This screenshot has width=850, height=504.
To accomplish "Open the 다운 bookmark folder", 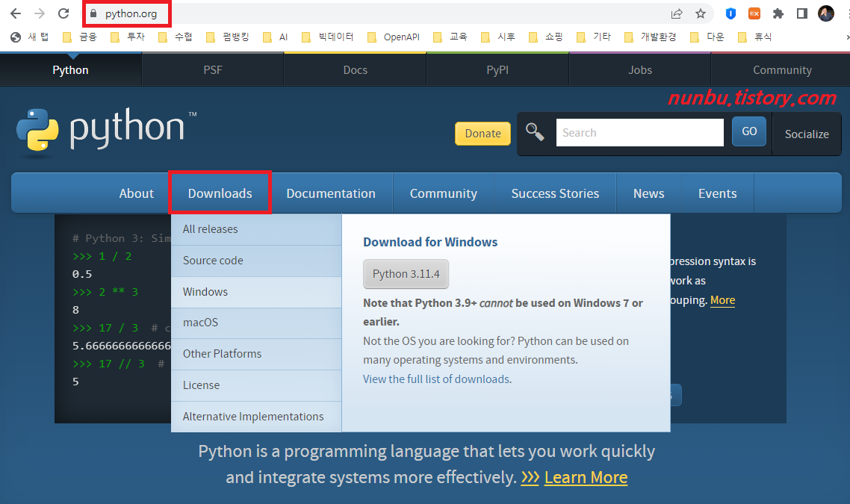I will point(707,37).
